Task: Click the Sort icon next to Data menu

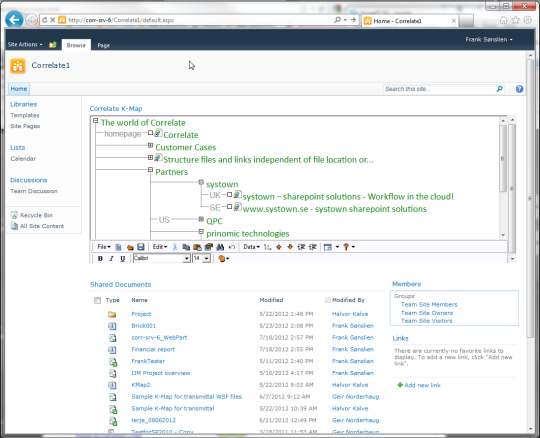Action: pos(267,247)
